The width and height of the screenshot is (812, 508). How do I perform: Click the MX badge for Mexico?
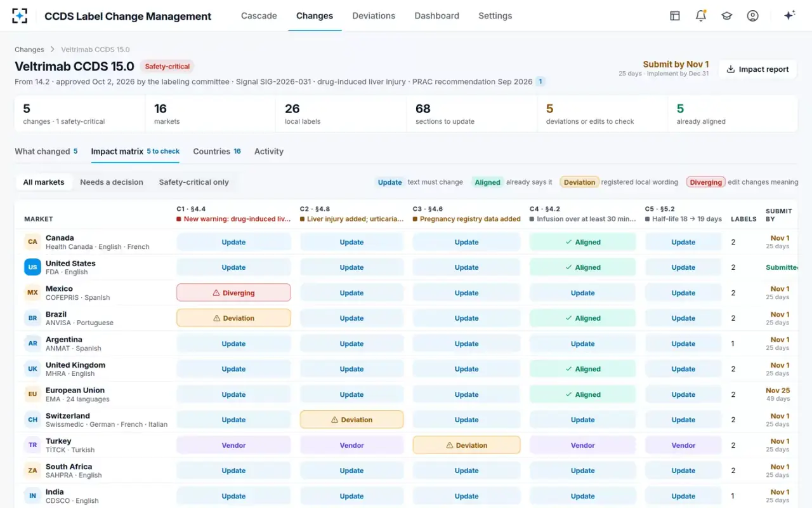pyautogui.click(x=32, y=293)
